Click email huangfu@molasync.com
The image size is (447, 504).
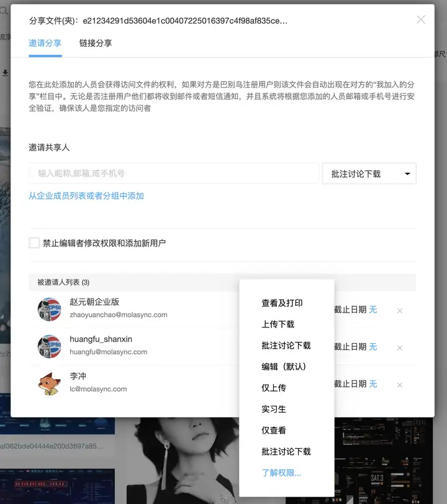click(108, 352)
